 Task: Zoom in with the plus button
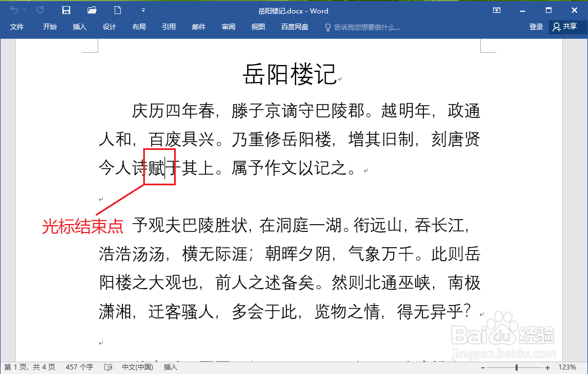pyautogui.click(x=548, y=368)
